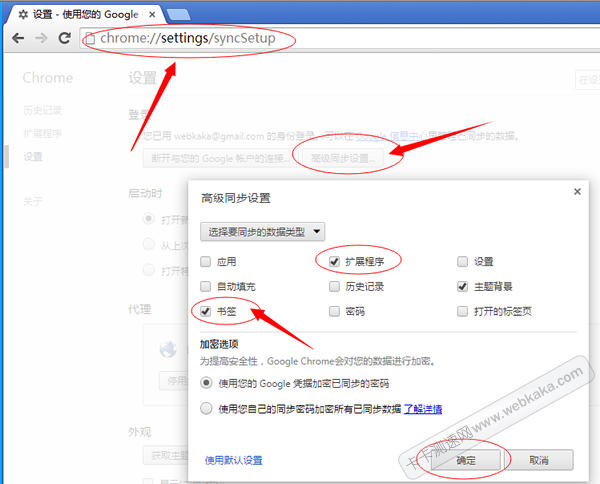600x484 pixels.
Task: Click the browser back arrow
Action: tap(18, 38)
